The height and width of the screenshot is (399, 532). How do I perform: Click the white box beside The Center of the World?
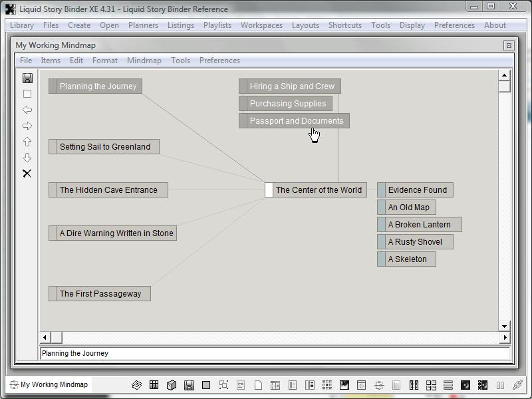(269, 190)
